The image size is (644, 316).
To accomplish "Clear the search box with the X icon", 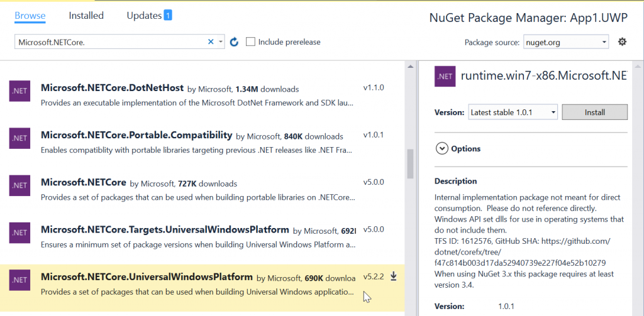I will pyautogui.click(x=211, y=41).
